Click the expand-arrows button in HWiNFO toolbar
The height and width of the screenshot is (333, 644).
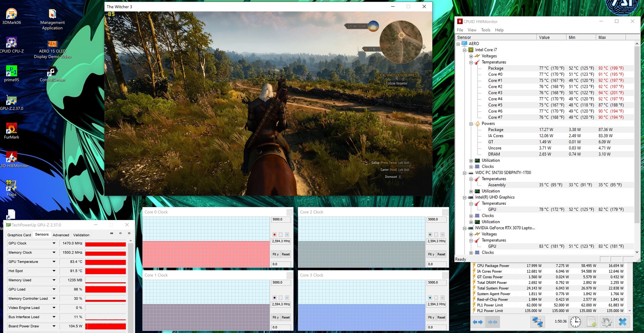coord(478,322)
